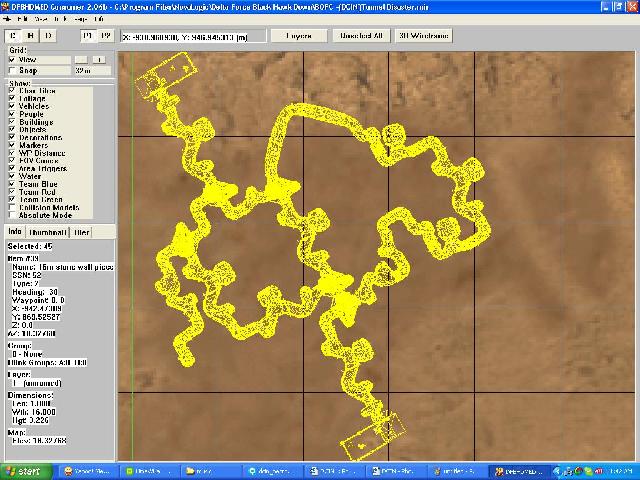
Task: Click the H mode toolbar button
Action: point(30,36)
